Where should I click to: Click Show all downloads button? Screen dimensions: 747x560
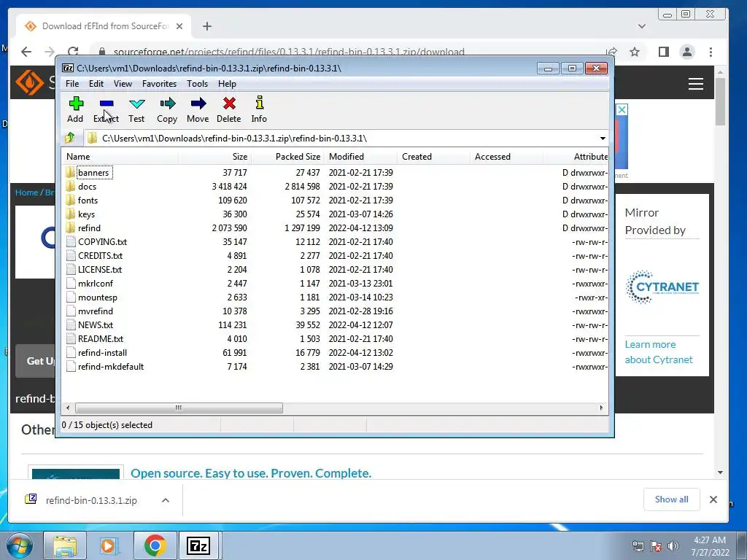click(671, 499)
